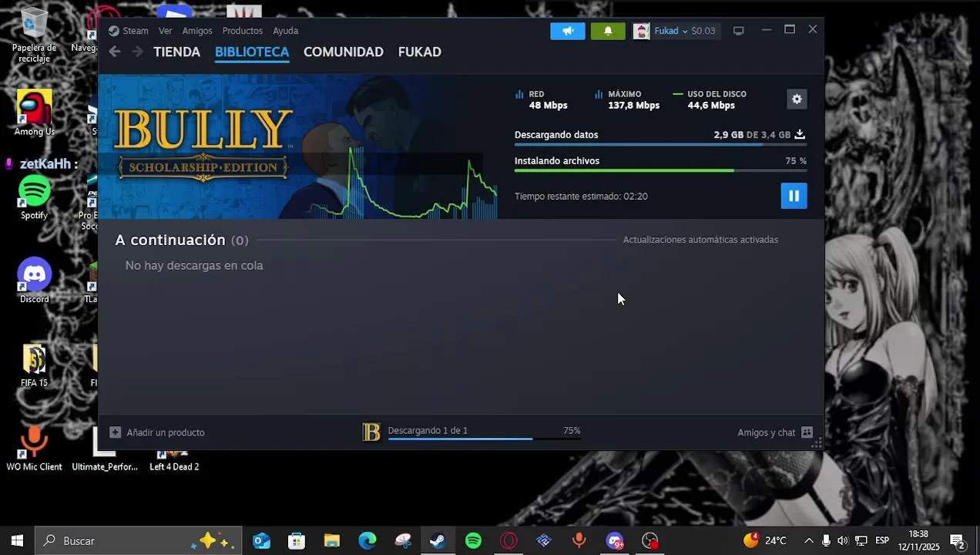This screenshot has width=980, height=555.
Task: Click the Bully icon in bottom download bar
Action: (371, 432)
